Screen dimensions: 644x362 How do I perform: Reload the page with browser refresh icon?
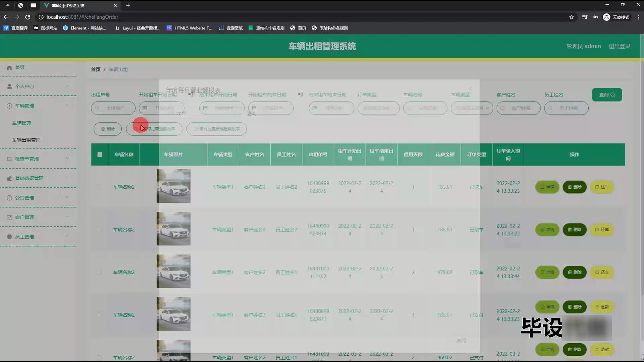pyautogui.click(x=28, y=17)
